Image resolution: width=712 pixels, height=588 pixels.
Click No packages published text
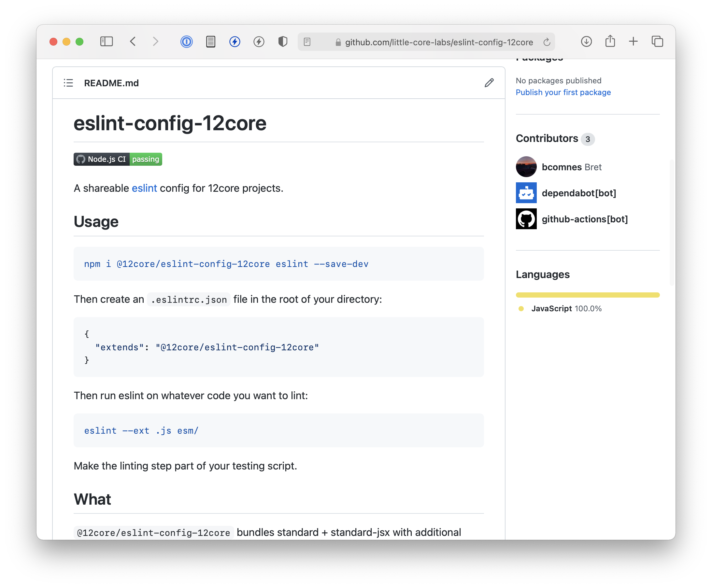(559, 81)
